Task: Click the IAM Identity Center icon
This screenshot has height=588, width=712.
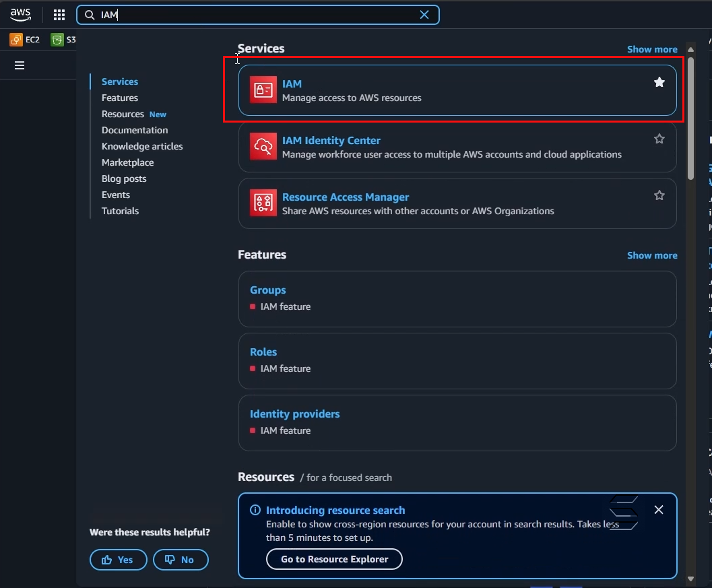Action: point(263,146)
